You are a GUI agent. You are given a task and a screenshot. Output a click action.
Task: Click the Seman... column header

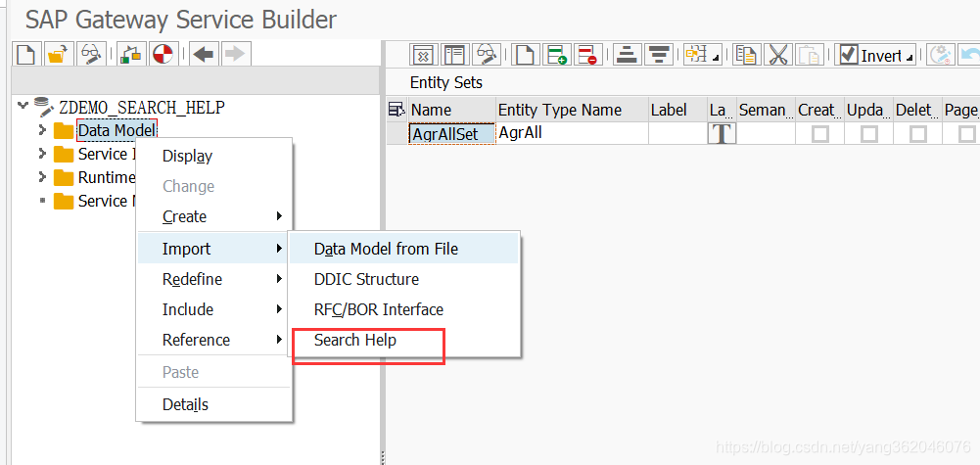tap(767, 110)
